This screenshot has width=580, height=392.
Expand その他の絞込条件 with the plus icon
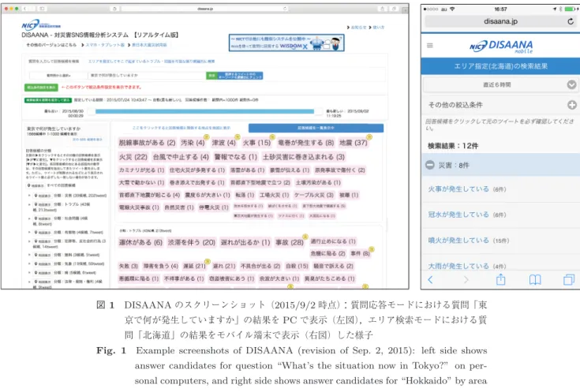tap(572, 105)
